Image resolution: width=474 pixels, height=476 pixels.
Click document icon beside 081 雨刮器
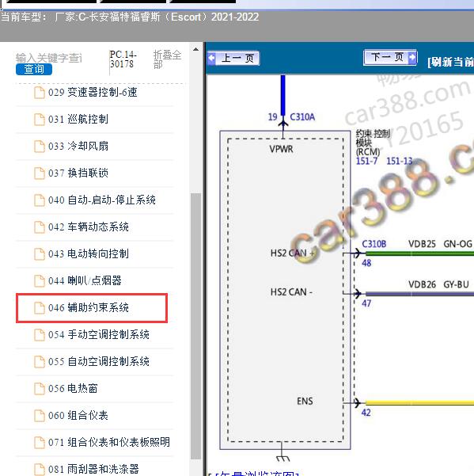point(39,470)
